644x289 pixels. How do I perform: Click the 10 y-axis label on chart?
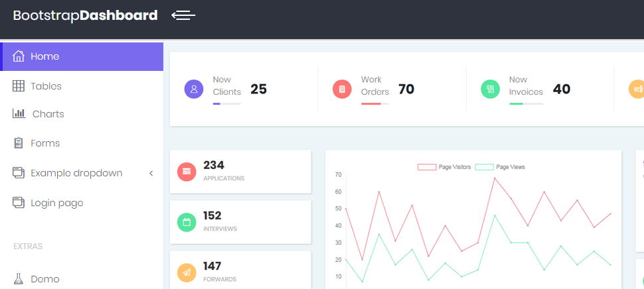tap(339, 276)
